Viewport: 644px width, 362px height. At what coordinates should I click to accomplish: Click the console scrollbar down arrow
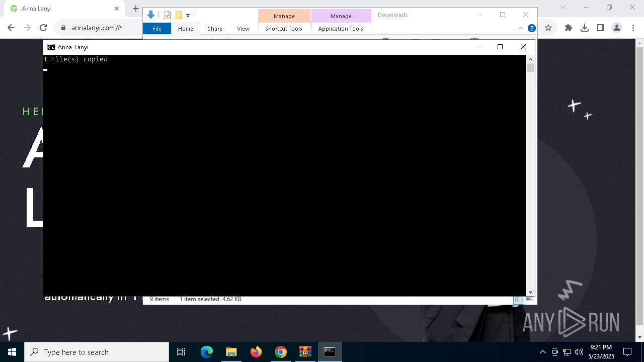[530, 292]
